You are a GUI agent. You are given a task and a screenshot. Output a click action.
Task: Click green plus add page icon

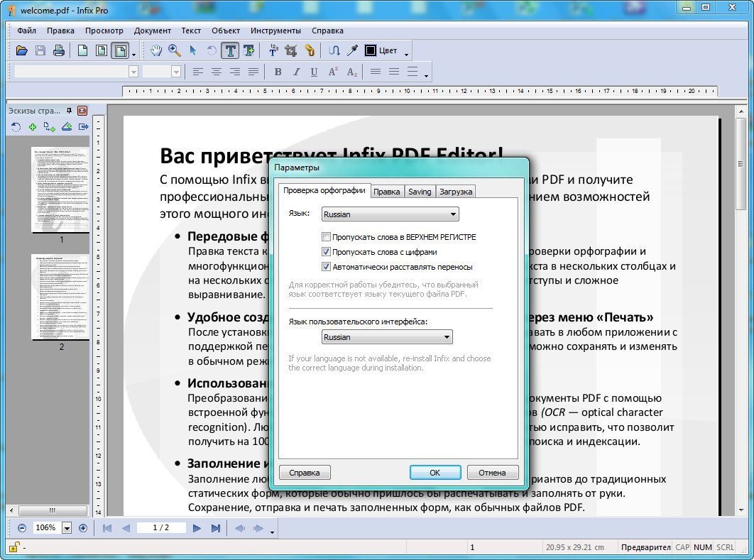(32, 127)
